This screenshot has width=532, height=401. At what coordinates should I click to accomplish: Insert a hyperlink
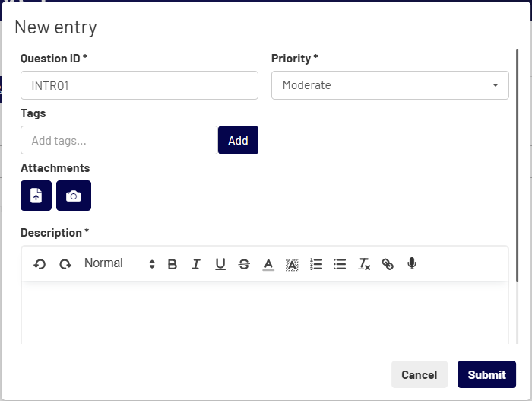(388, 264)
